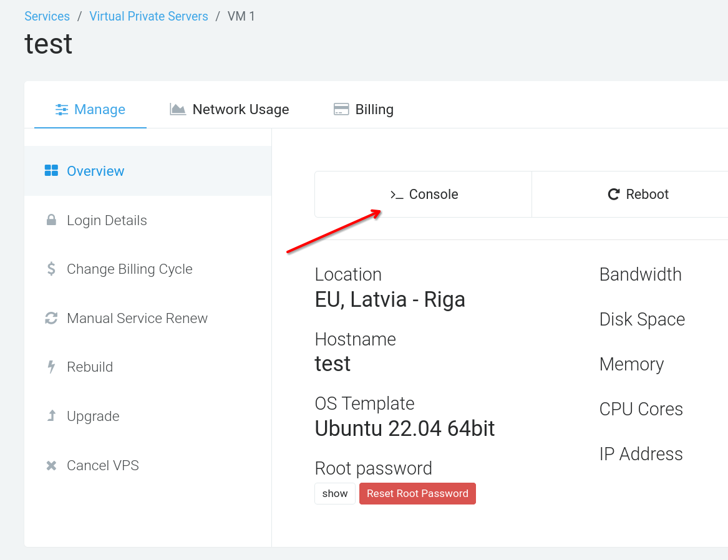Viewport: 728px width, 560px height.
Task: Select the terminal icon on the Console button
Action: pyautogui.click(x=396, y=194)
